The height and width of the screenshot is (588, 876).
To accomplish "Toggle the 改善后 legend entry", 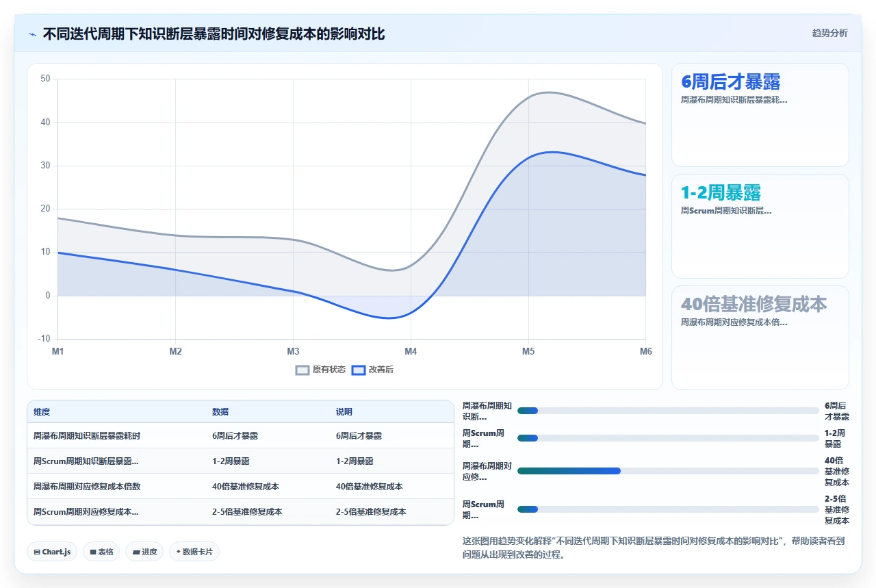I will (372, 370).
